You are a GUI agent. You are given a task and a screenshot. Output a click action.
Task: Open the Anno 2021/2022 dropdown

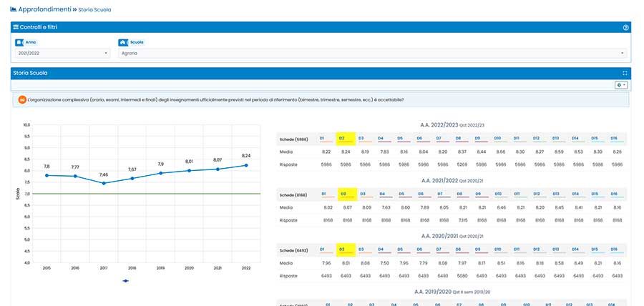[62, 53]
